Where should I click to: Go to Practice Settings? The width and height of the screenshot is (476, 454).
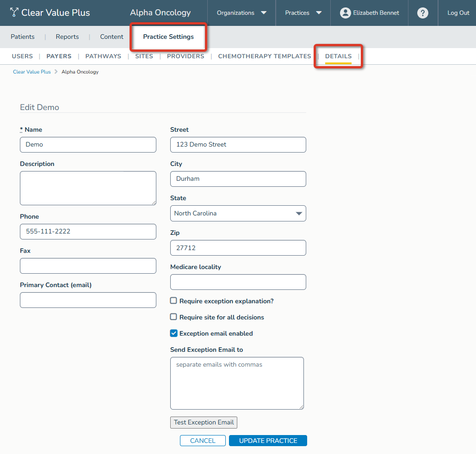(x=168, y=37)
